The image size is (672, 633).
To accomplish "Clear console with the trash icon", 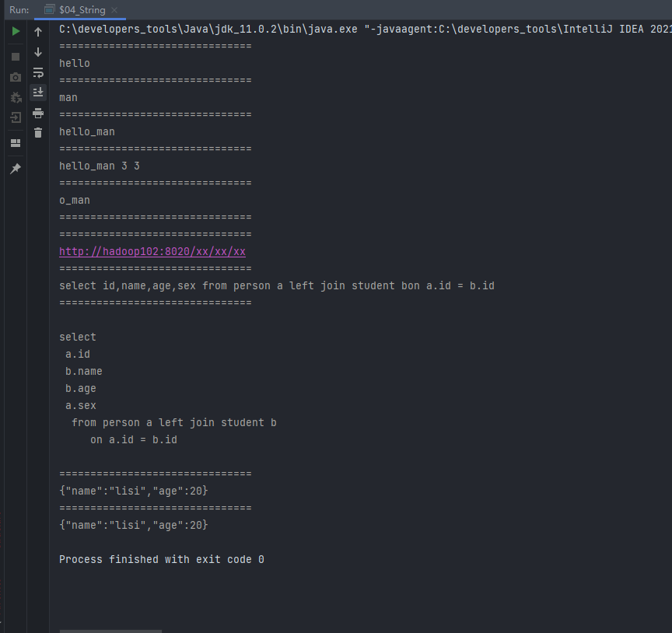I will [38, 133].
